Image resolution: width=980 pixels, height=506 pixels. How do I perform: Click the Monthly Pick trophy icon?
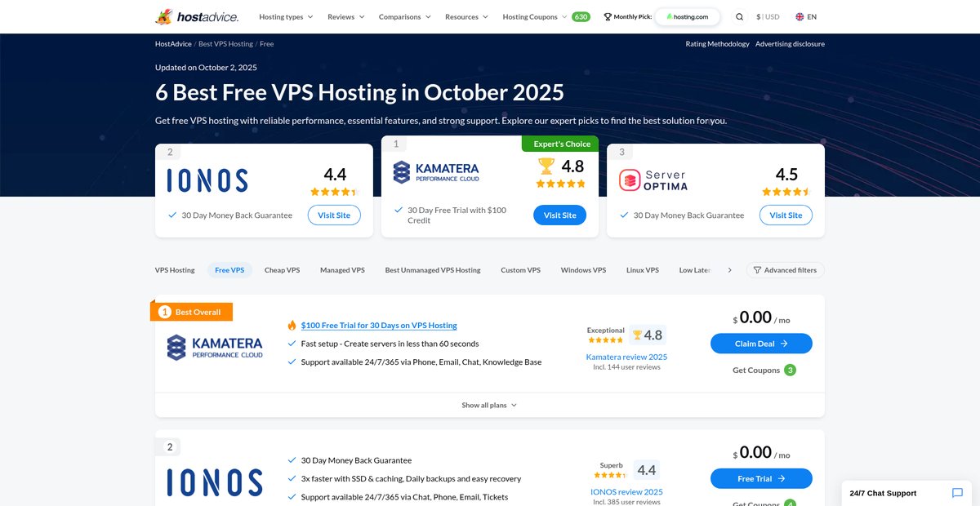click(x=608, y=16)
